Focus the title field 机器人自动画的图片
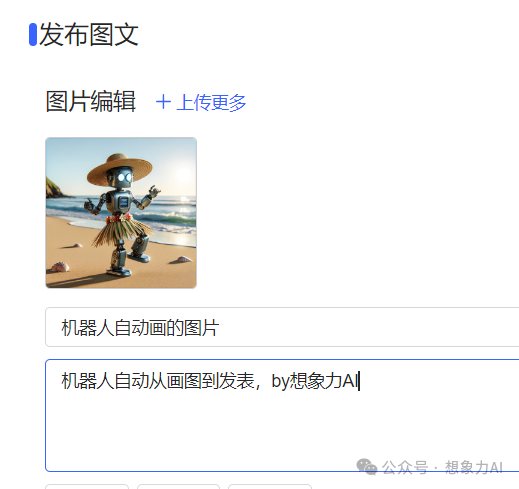The image size is (519, 489). coord(282,327)
